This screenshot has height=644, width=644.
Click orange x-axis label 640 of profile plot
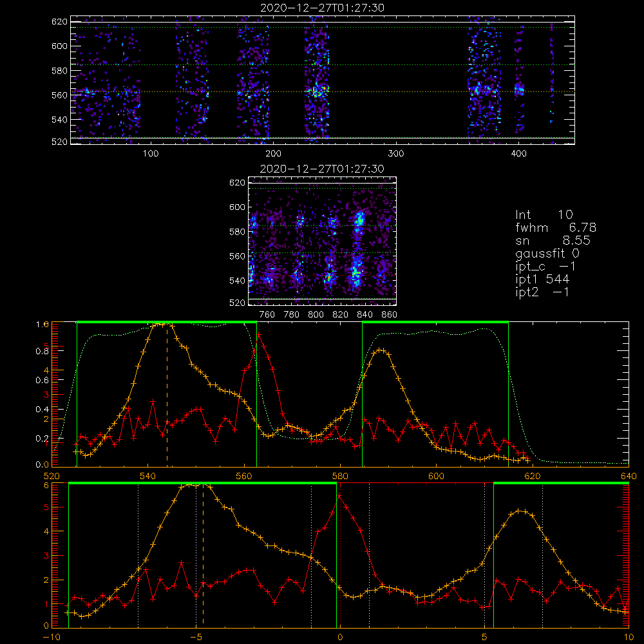point(629,476)
